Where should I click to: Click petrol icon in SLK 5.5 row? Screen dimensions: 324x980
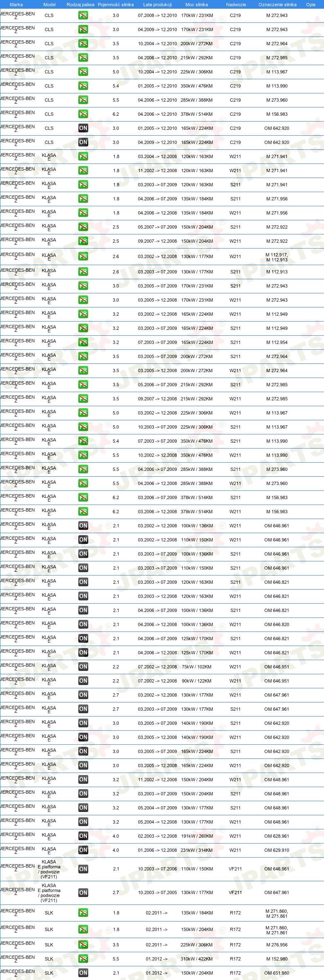click(83, 959)
